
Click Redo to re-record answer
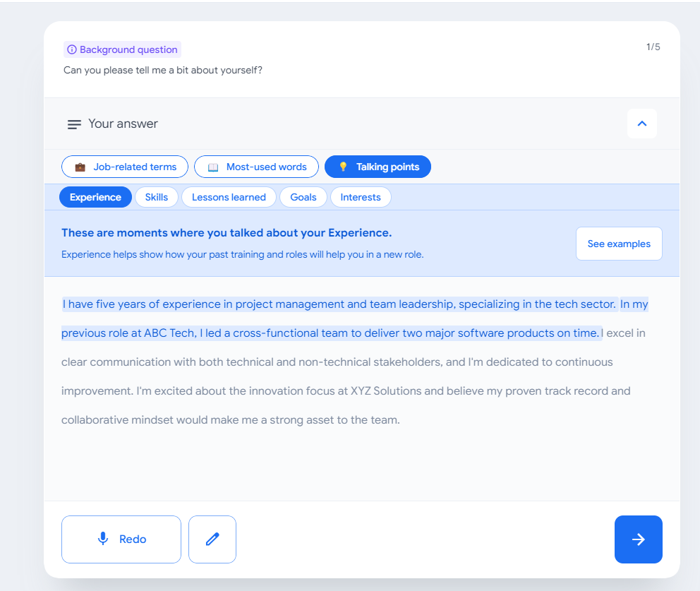[121, 539]
